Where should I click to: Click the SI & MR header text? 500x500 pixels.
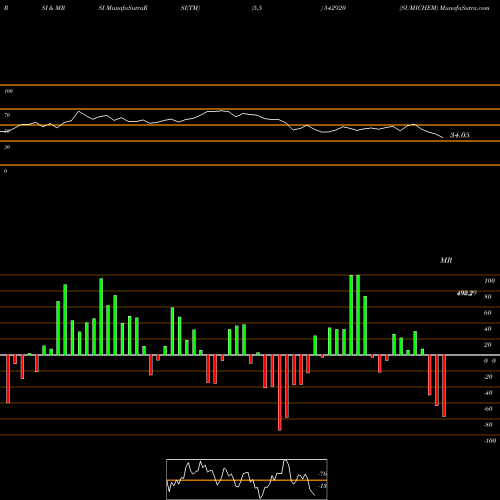53,8
